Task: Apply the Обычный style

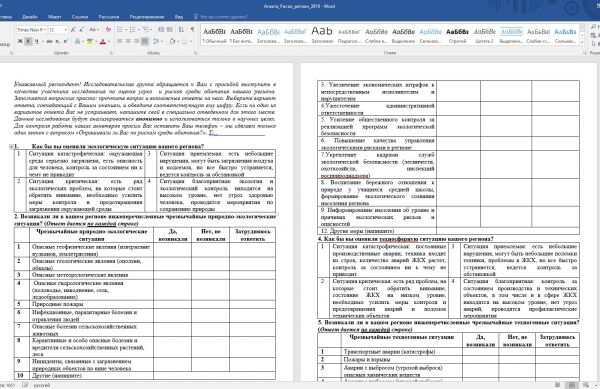Action: tap(214, 35)
